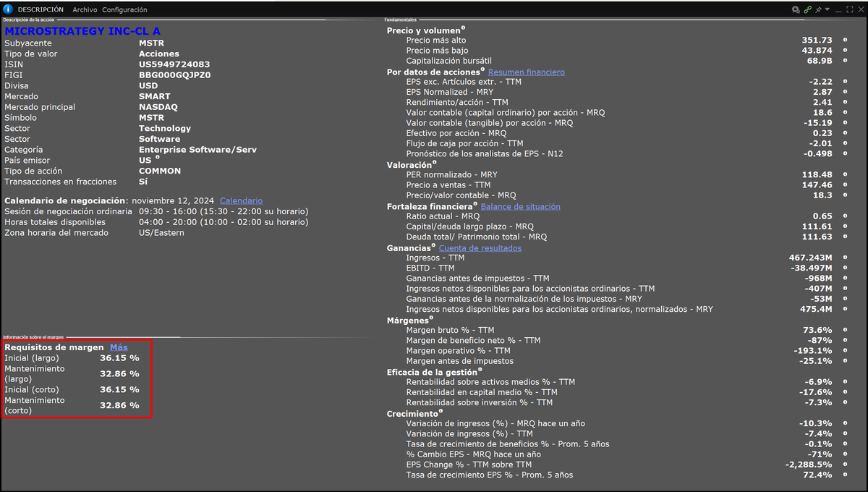Click the Mercado principal value NASDAQ
This screenshot has height=492, width=868.
pos(157,107)
